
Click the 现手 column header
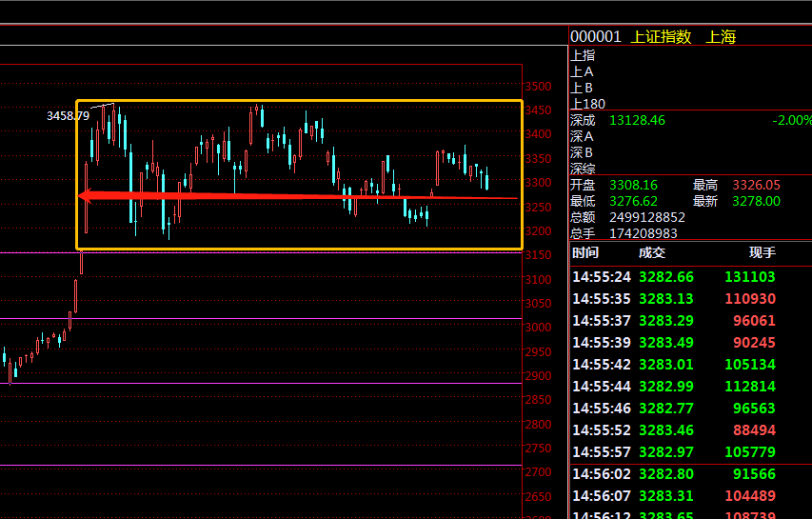(x=762, y=252)
